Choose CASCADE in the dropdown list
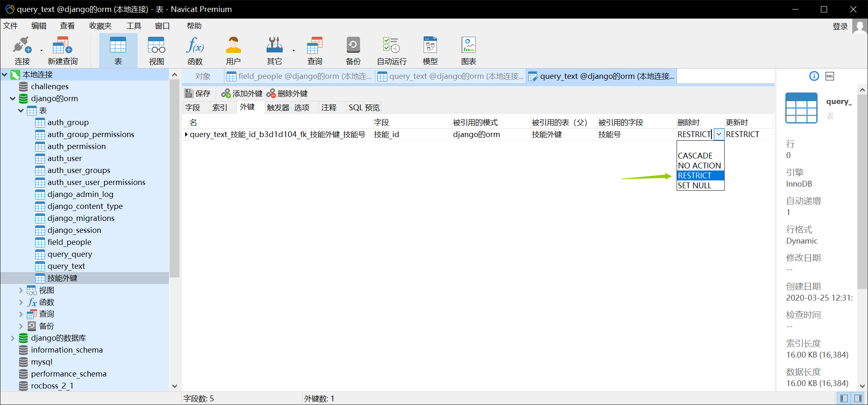The height and width of the screenshot is (405, 868). click(700, 156)
